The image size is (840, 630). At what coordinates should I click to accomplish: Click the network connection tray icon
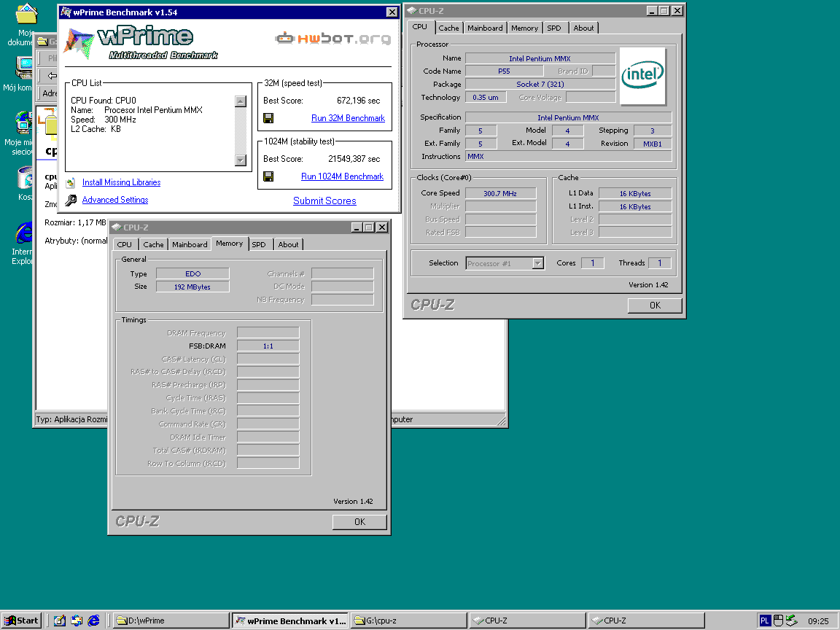click(x=791, y=621)
